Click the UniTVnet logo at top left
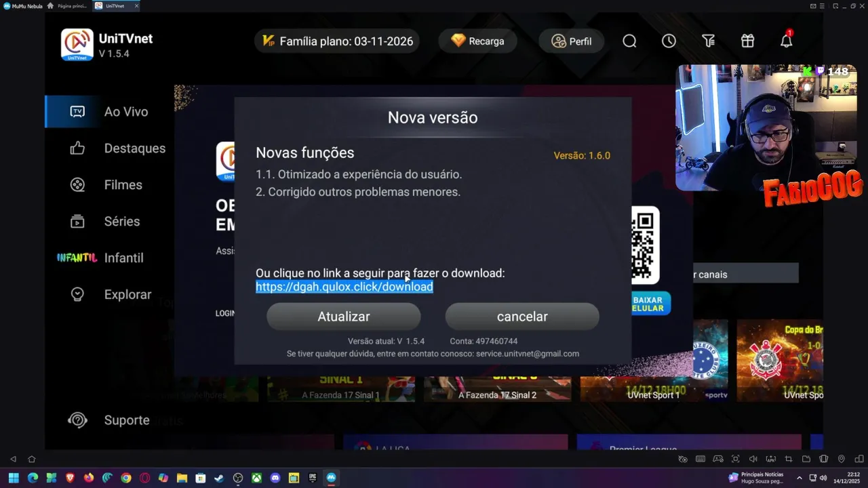This screenshot has height=488, width=868. (x=77, y=45)
